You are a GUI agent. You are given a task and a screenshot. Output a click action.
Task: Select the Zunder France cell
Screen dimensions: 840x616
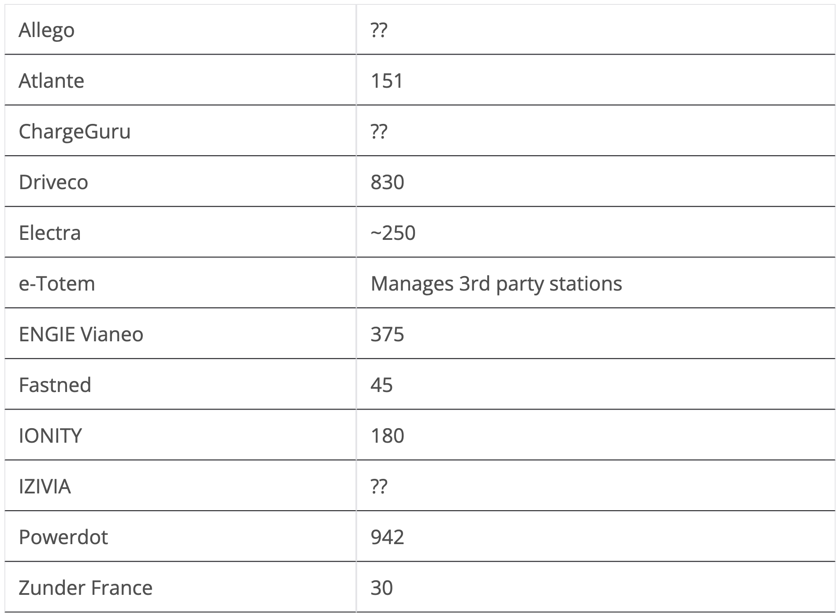180,587
